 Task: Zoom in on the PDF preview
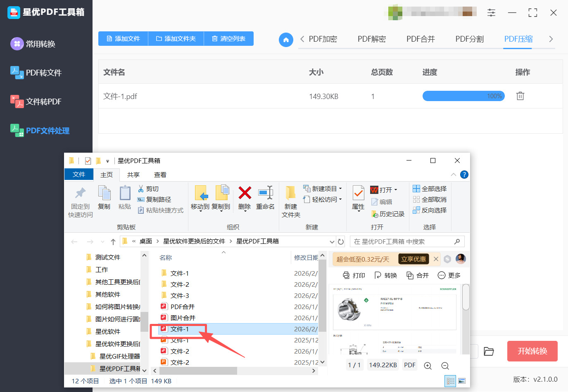pos(428,366)
